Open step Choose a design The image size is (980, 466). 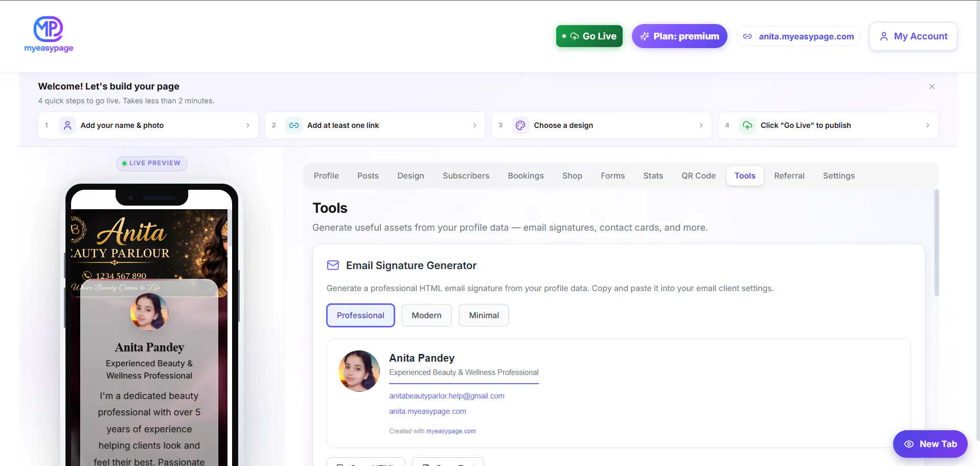coord(602,125)
